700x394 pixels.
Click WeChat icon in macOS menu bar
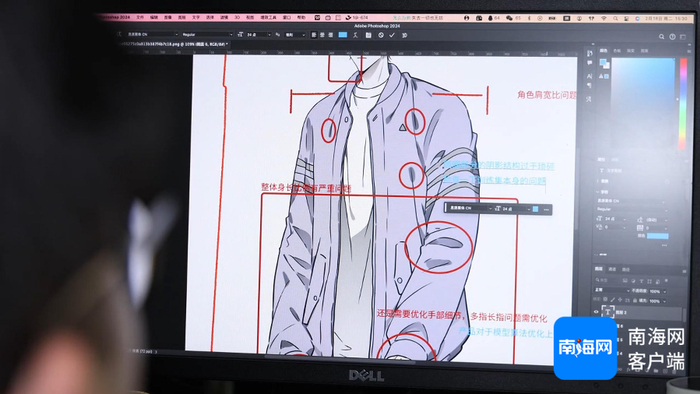pos(509,18)
